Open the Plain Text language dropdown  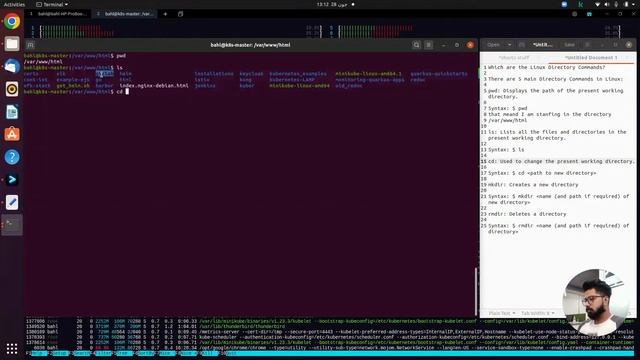[502, 313]
